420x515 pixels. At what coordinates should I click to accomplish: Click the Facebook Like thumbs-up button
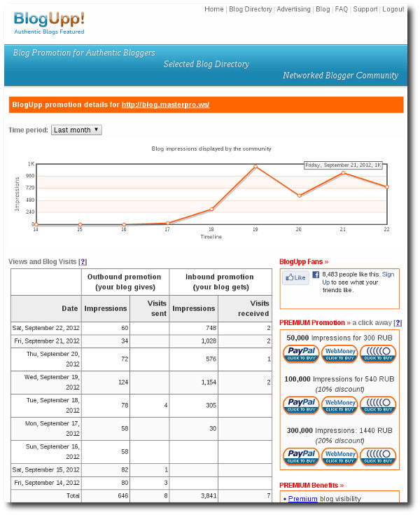tap(295, 278)
